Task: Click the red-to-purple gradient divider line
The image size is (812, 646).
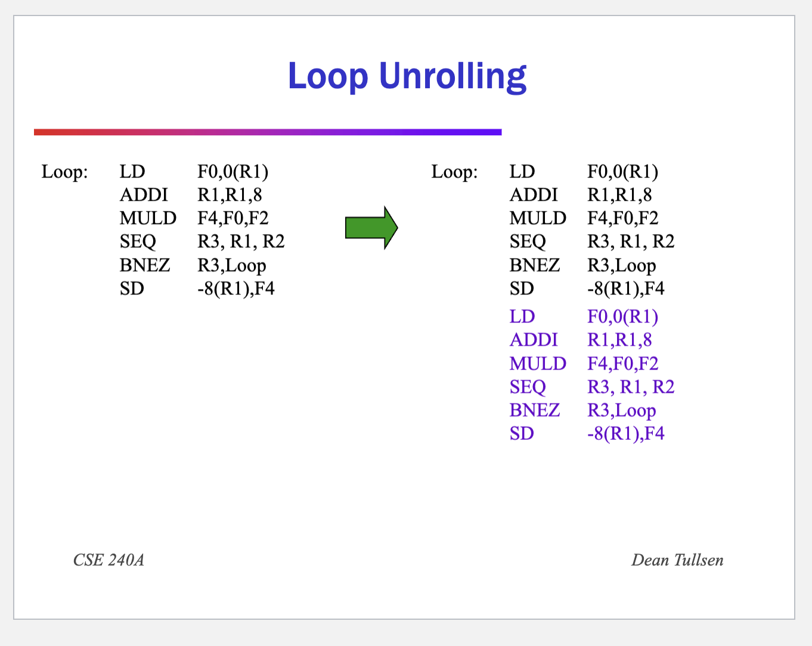Action: tap(268, 132)
